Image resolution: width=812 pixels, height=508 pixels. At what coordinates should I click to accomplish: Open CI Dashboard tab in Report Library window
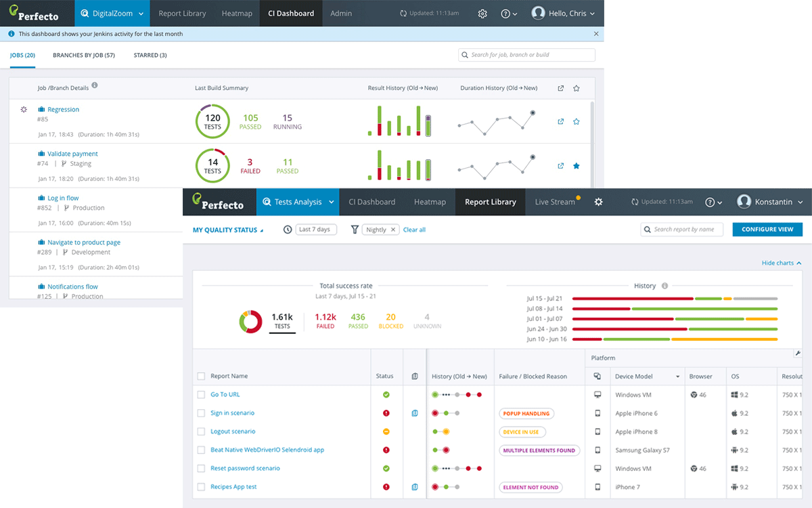[371, 202]
